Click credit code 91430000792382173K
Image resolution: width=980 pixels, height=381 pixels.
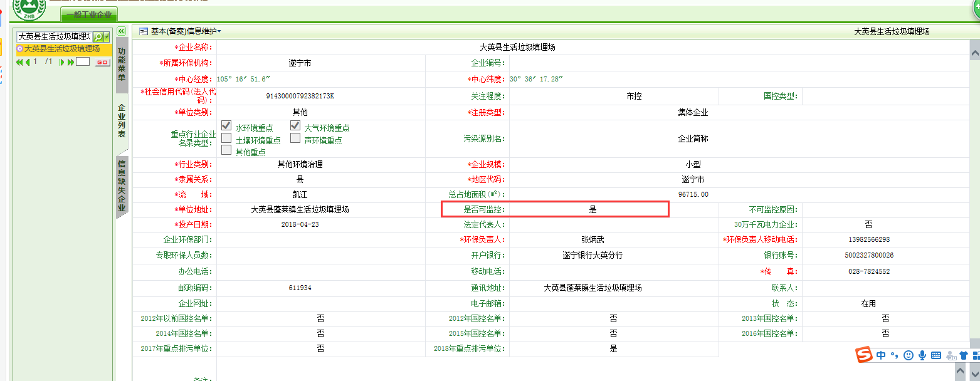point(300,96)
